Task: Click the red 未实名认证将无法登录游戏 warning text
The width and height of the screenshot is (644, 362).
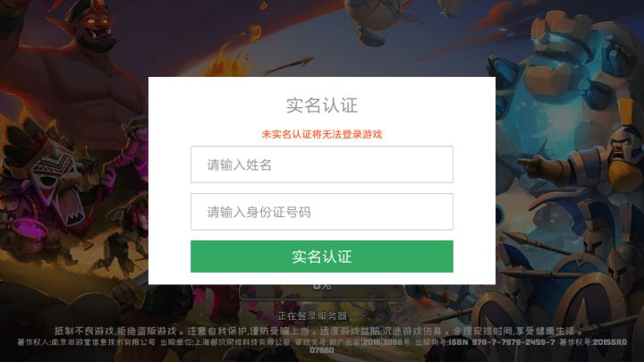Action: pos(322,134)
